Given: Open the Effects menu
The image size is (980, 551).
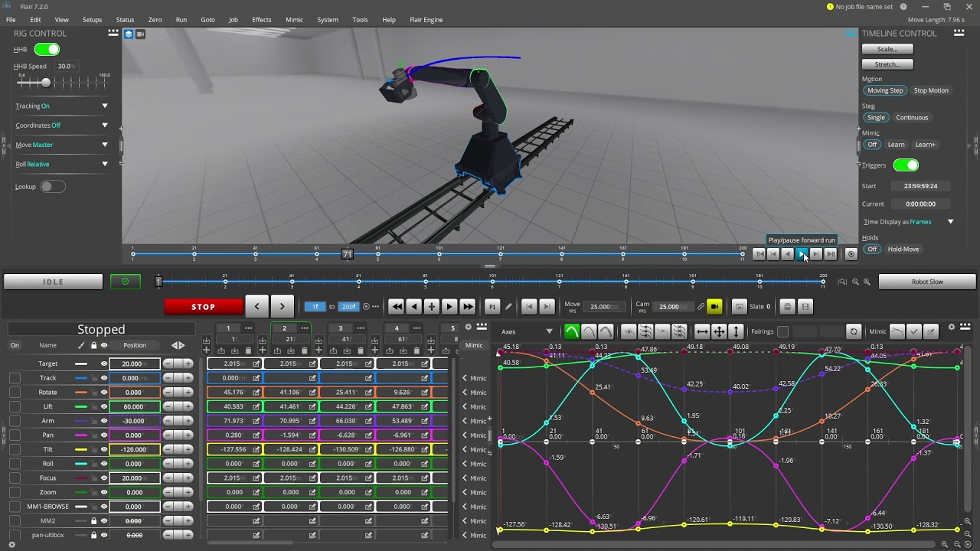Looking at the screenshot, I should click(x=261, y=19).
